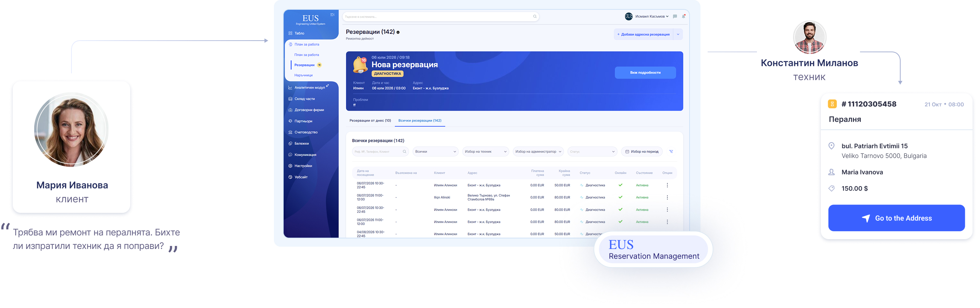Click the Велико Търново, ул. Стефан Стамболов address
The width and height of the screenshot is (980, 308).
tap(488, 198)
